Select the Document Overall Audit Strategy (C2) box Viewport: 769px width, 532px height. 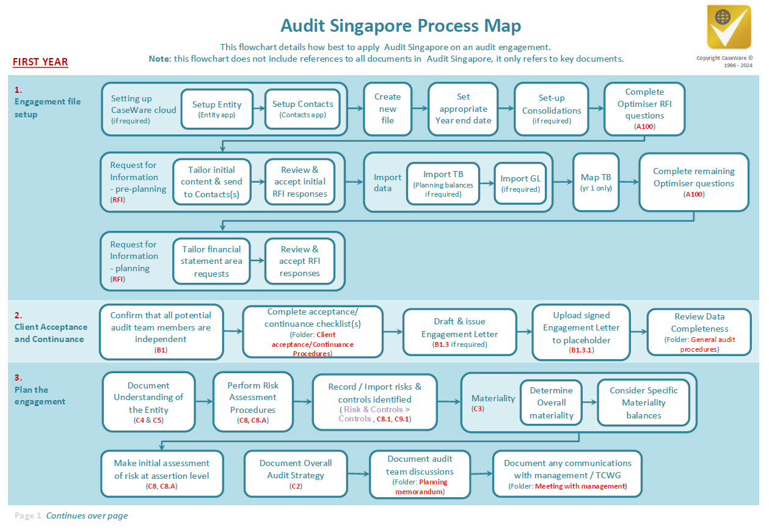coord(296,474)
